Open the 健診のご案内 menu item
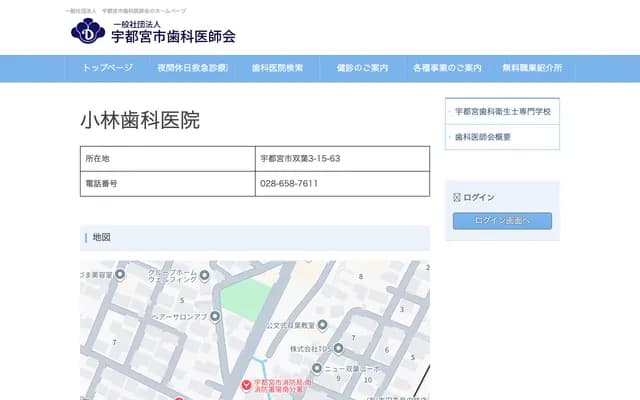640x400 pixels. point(362,68)
